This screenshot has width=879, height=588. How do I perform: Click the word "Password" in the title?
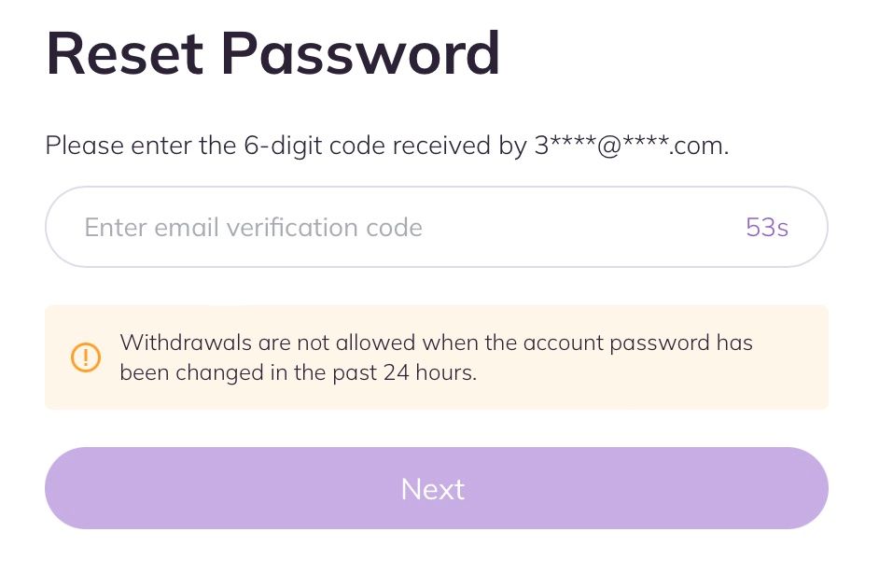(360, 53)
